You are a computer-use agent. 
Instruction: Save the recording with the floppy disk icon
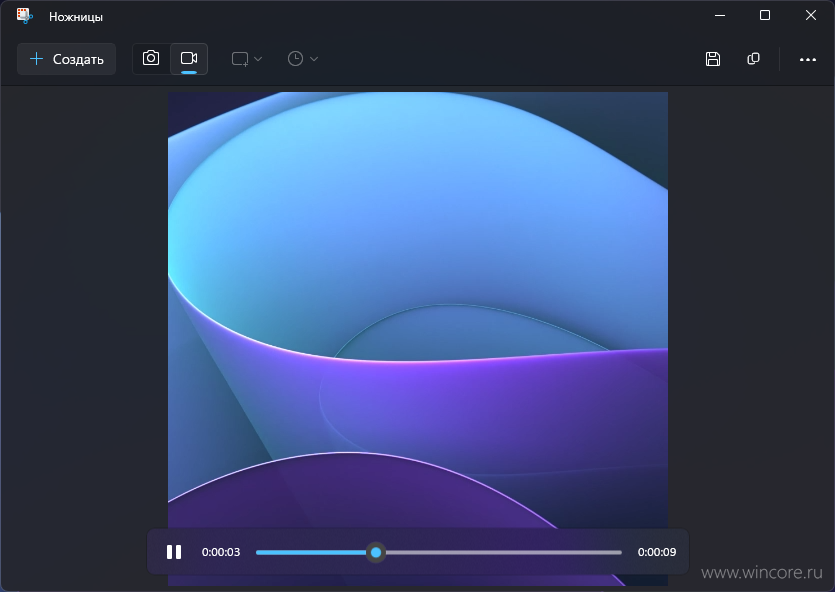tap(713, 59)
